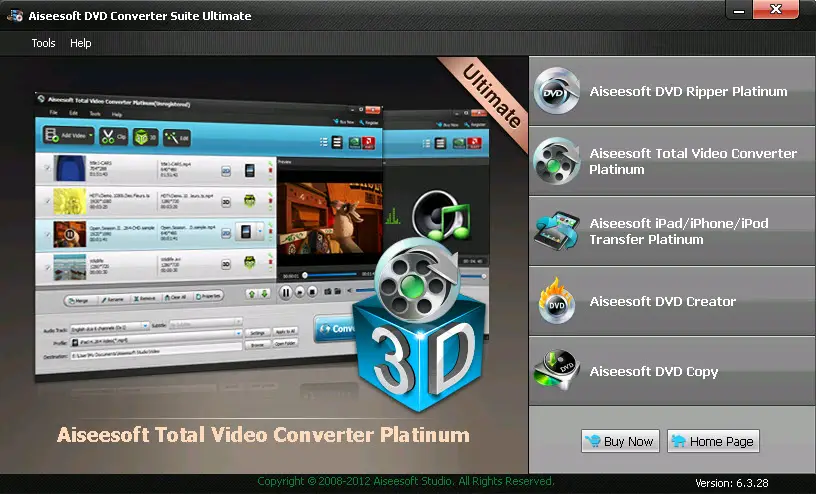The height and width of the screenshot is (494, 816).
Task: Open the Tools menu
Action: pos(43,43)
